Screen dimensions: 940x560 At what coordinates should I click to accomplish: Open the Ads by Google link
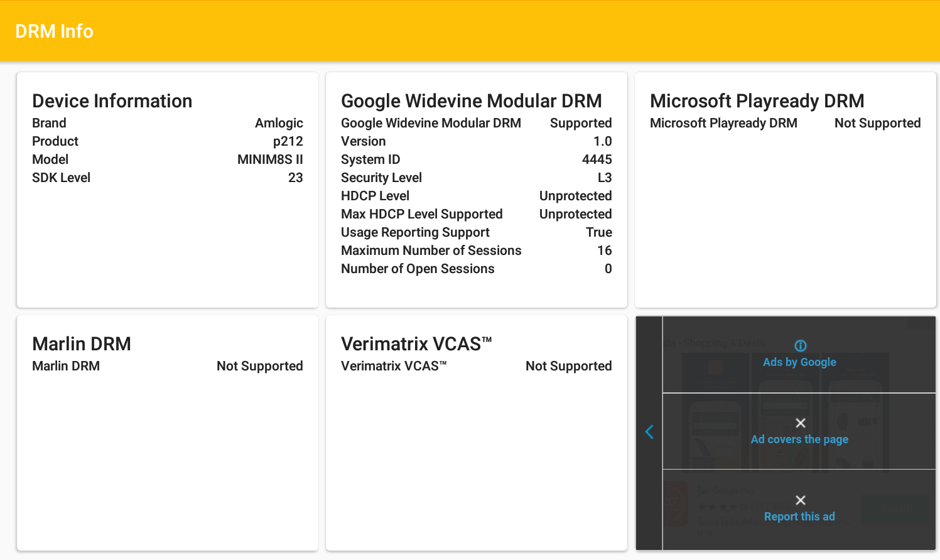[799, 362]
